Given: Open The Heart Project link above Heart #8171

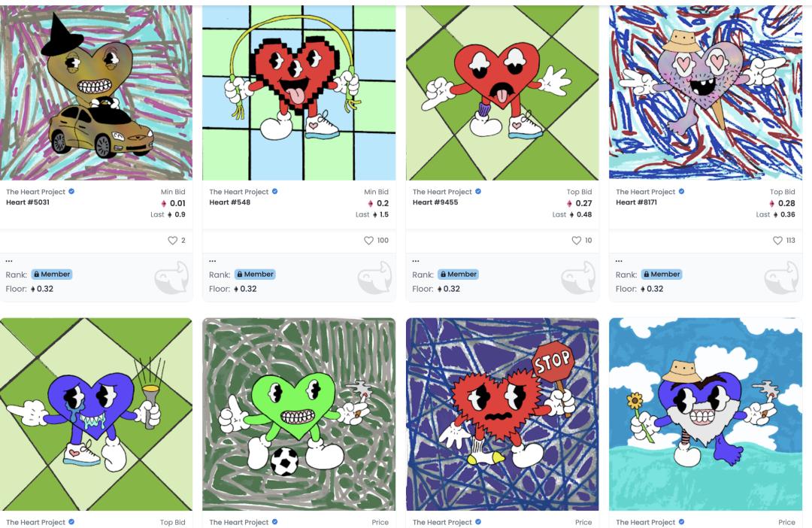Looking at the screenshot, I should point(645,192).
